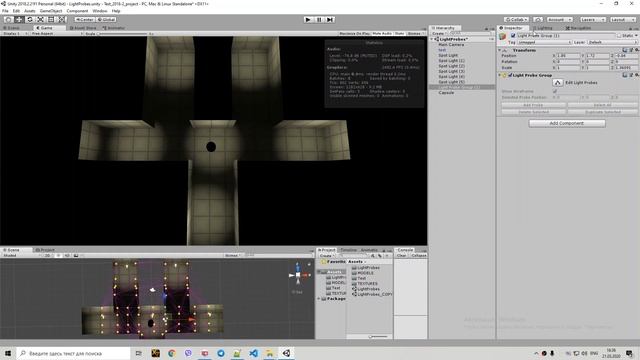Toggle Maximize On Play

[x=355, y=33]
